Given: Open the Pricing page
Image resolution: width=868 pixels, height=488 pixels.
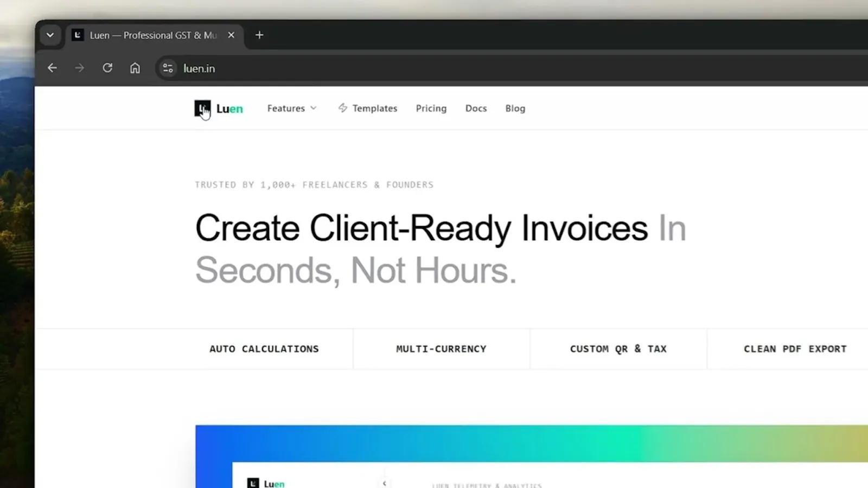Looking at the screenshot, I should 431,108.
